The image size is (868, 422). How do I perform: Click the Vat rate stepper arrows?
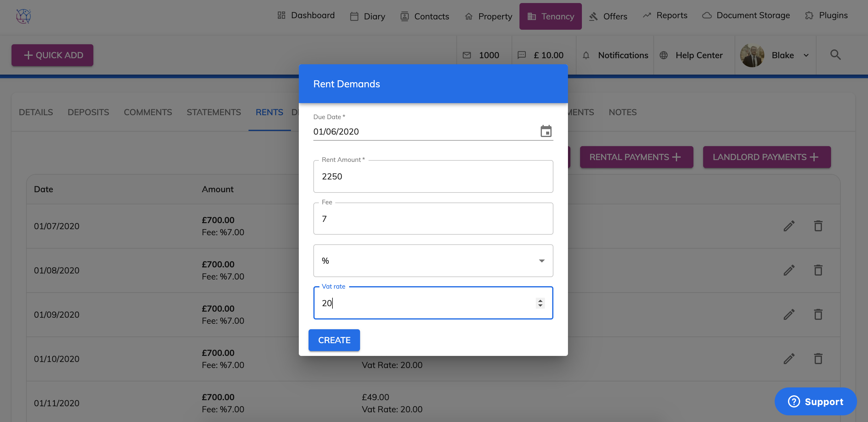(540, 303)
